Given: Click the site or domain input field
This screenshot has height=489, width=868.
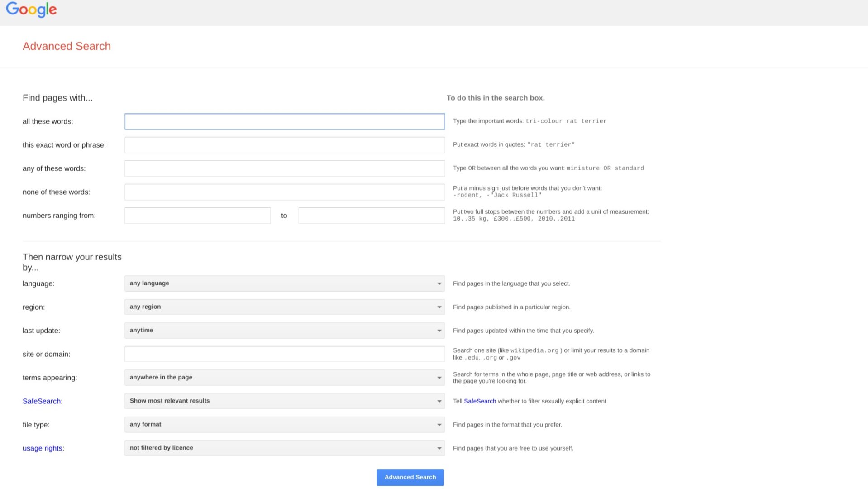Looking at the screenshot, I should [x=284, y=354].
